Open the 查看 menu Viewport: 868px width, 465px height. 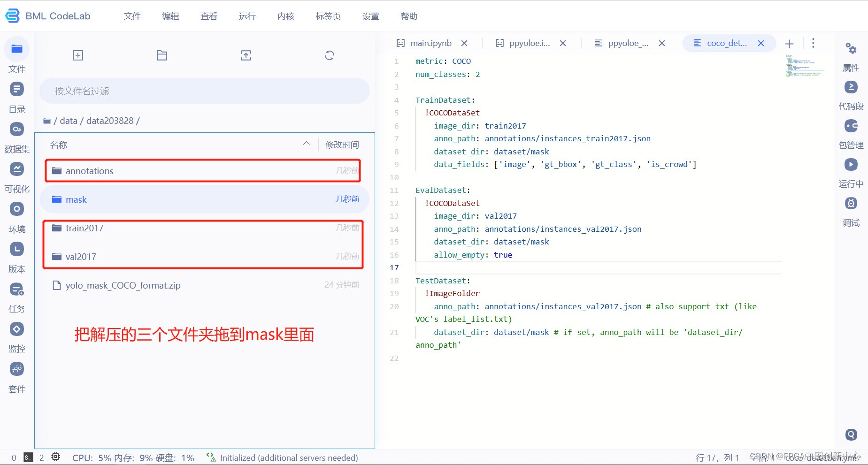point(209,16)
